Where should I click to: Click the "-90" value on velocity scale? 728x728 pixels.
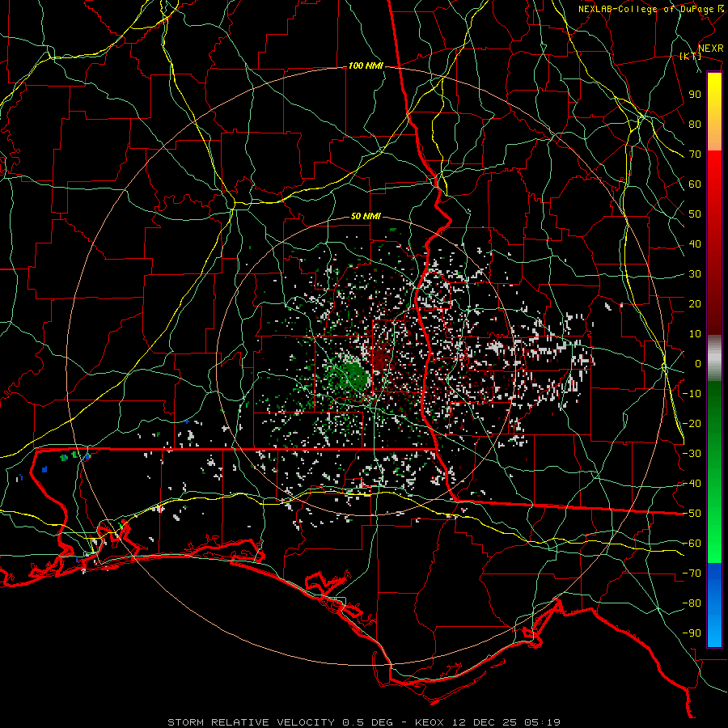(x=692, y=633)
